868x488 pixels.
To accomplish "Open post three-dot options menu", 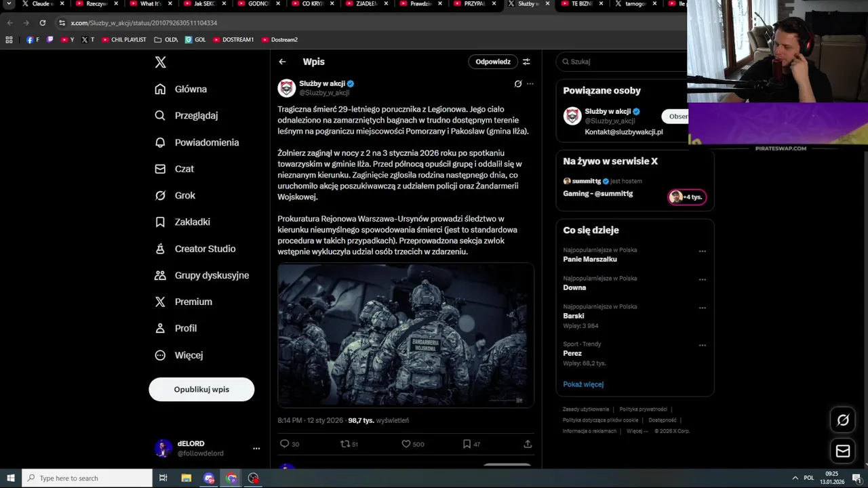I will [x=530, y=84].
